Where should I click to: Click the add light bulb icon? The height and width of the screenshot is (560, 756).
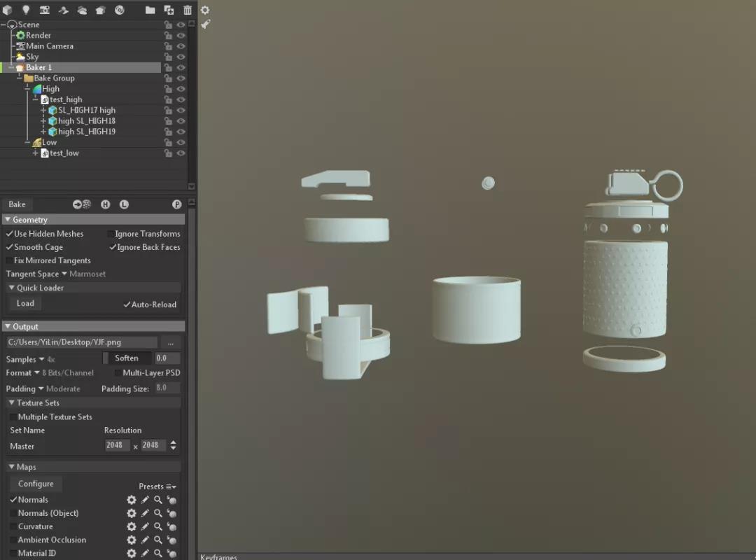point(26,10)
